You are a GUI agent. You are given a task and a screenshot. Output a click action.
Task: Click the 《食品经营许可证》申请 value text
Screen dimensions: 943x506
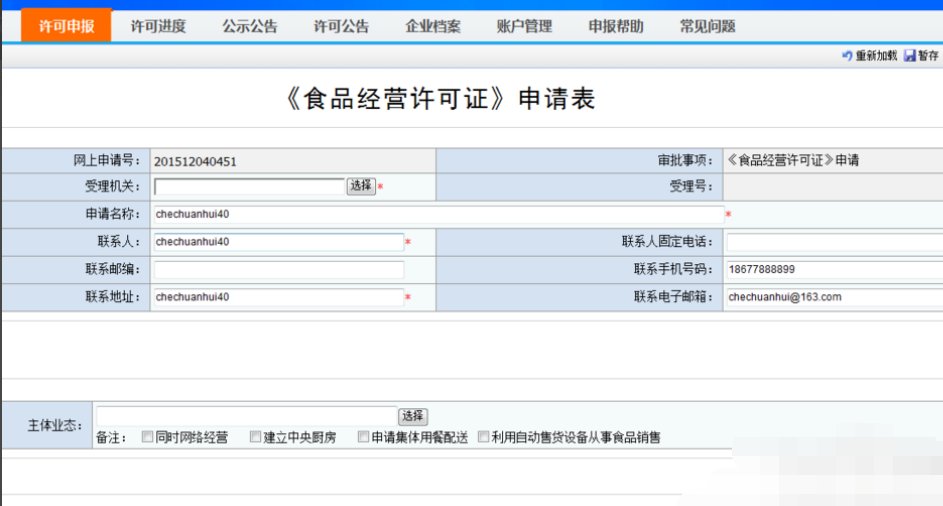[x=793, y=160]
